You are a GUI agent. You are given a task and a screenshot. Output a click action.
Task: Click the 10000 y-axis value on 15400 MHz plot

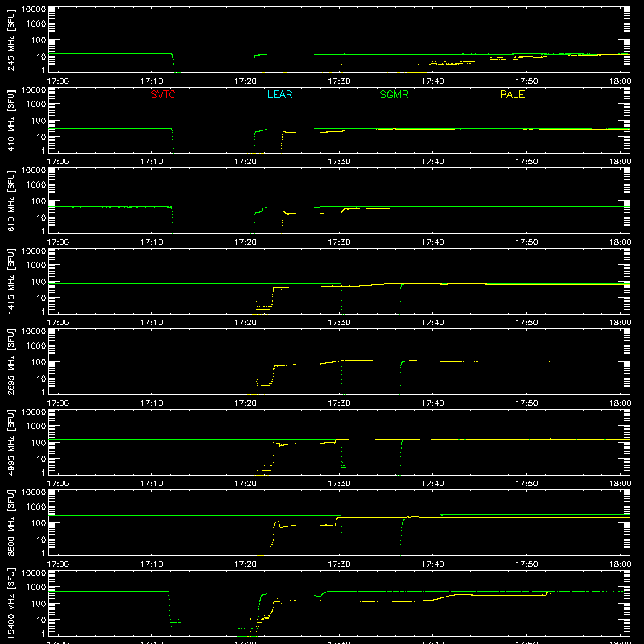[x=34, y=573]
